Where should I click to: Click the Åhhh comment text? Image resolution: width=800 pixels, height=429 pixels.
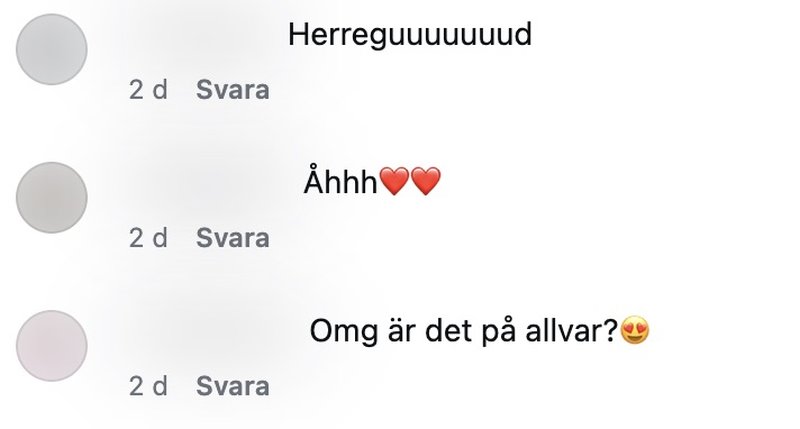pos(340,182)
